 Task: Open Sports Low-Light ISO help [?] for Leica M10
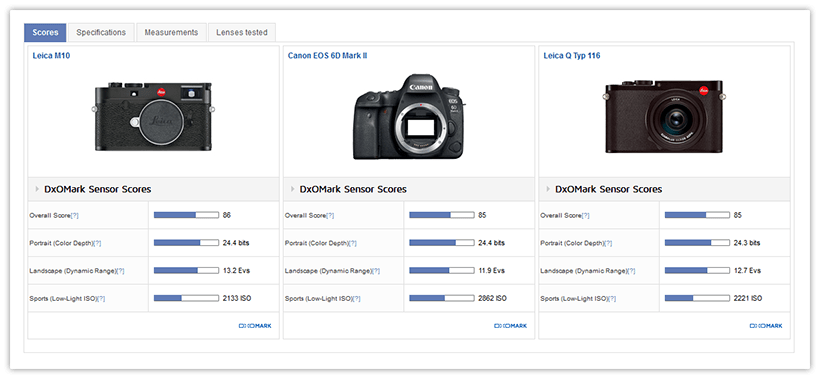(101, 298)
